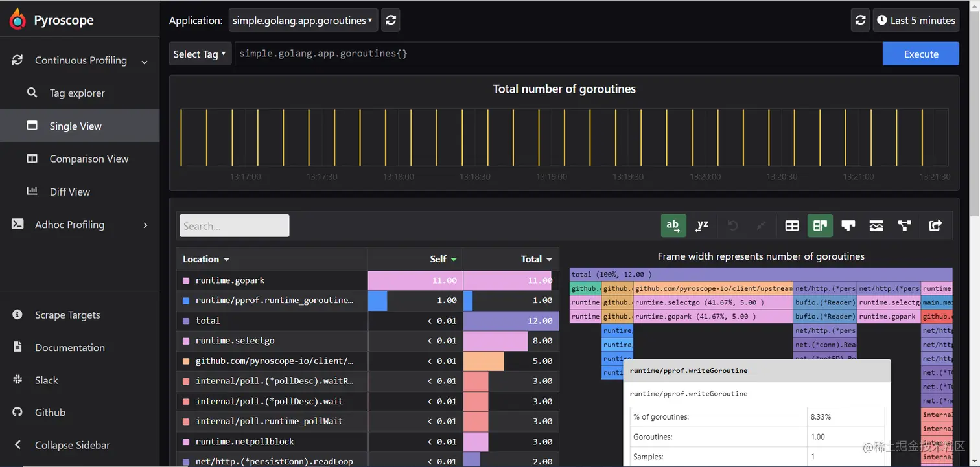The height and width of the screenshot is (467, 980).
Task: Open Continuous Profiling in the sidebar
Action: (x=81, y=60)
